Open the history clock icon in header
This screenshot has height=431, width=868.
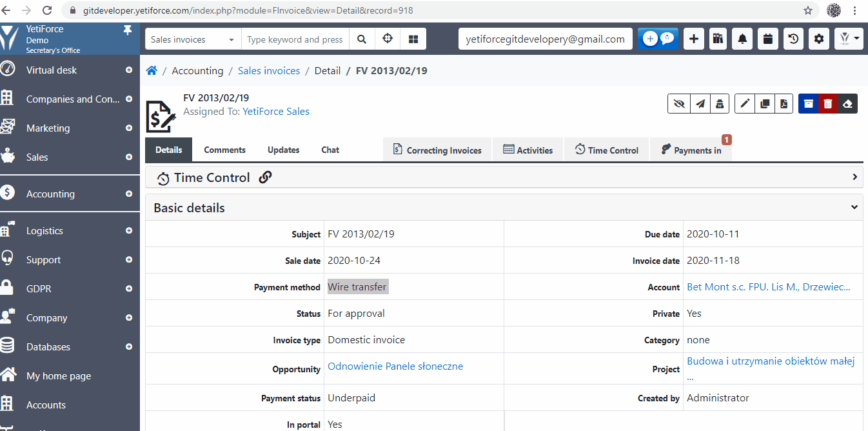coord(794,39)
